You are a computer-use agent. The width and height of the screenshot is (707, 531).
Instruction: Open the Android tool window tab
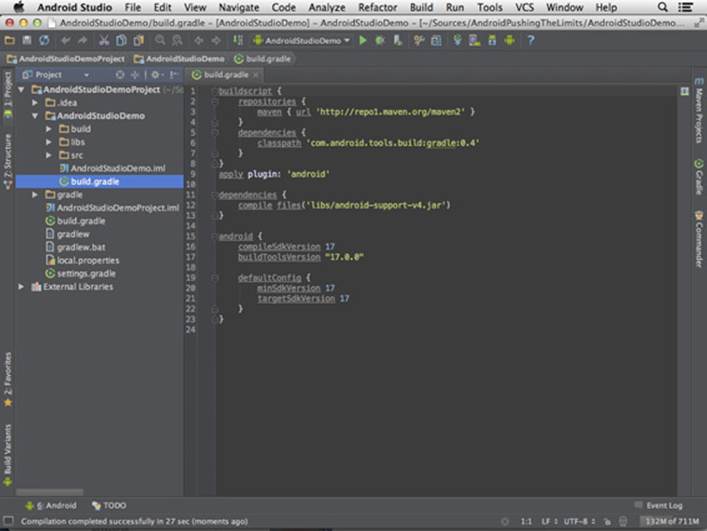click(x=51, y=506)
